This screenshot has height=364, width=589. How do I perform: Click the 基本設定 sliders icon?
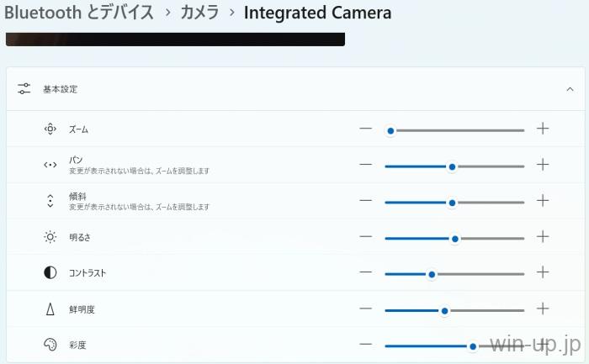[24, 88]
